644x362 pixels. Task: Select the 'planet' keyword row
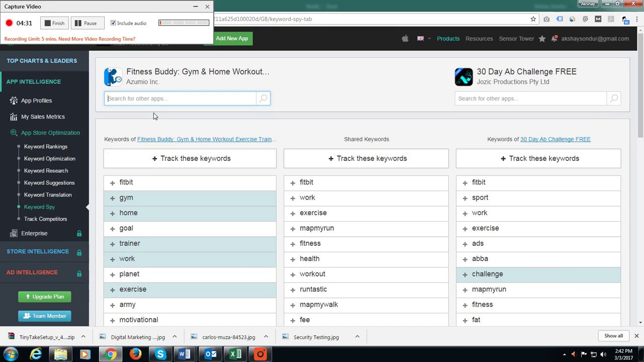tap(190, 274)
